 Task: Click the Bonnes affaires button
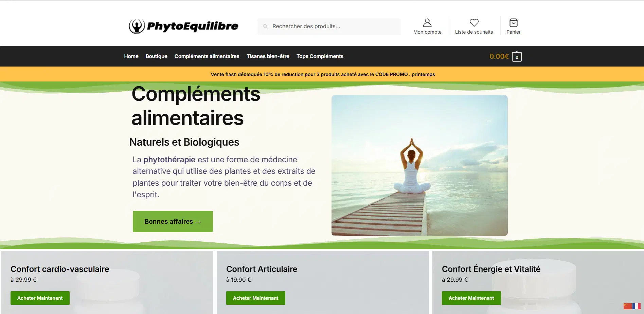click(173, 221)
